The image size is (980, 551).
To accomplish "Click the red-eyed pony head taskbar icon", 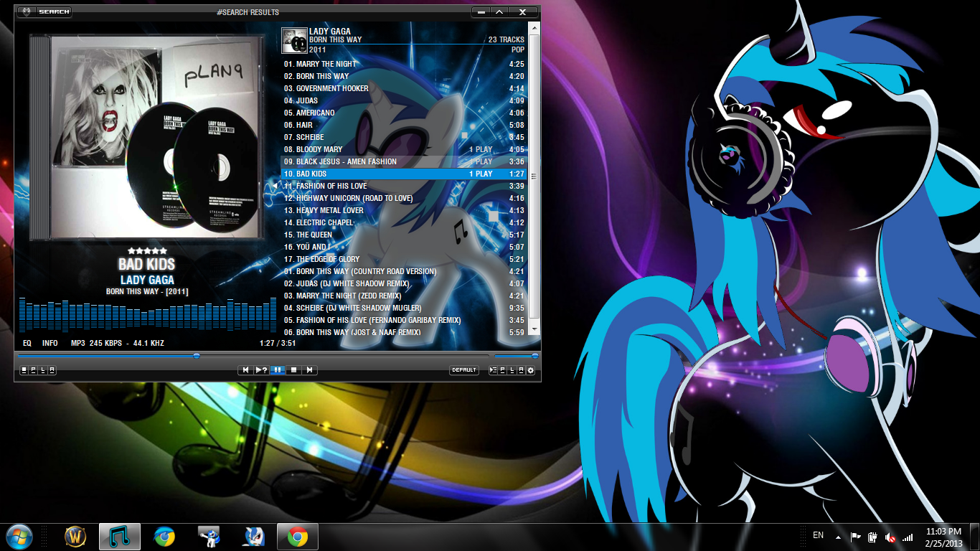I will tap(253, 536).
